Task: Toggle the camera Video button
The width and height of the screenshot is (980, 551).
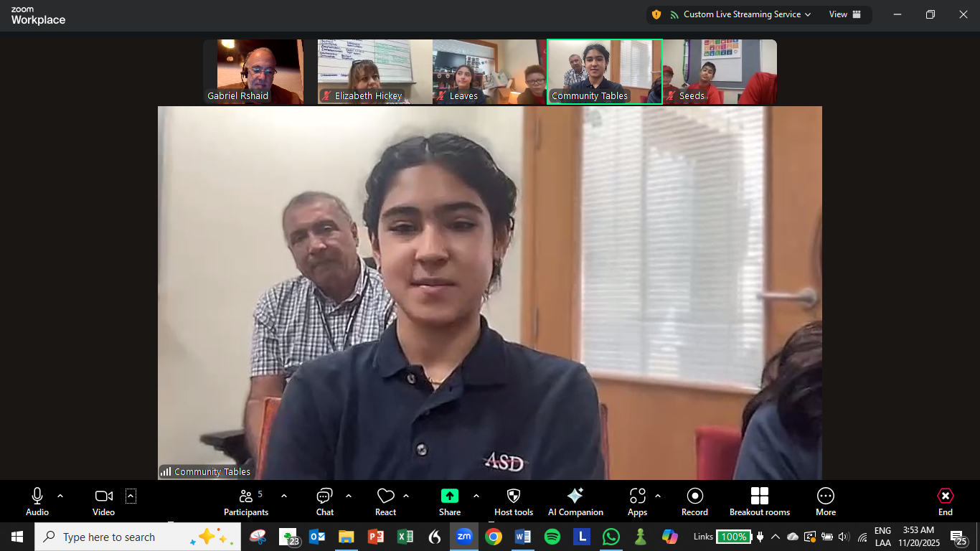Action: (x=103, y=501)
